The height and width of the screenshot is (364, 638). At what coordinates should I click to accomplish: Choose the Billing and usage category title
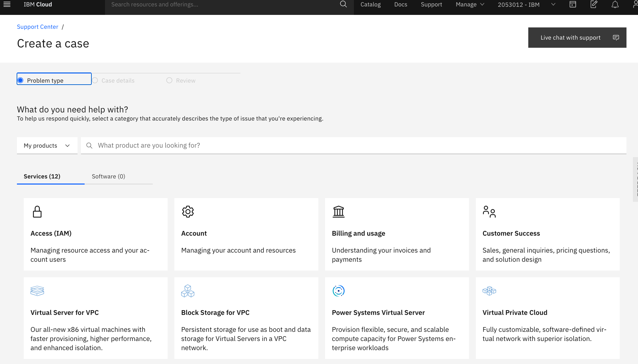359,233
